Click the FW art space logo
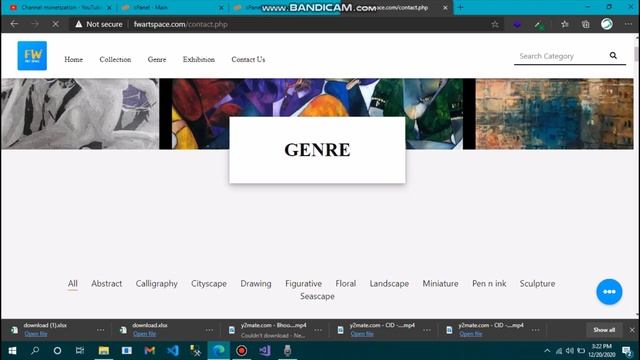Viewport: 640px width, 360px height. pyautogui.click(x=32, y=56)
